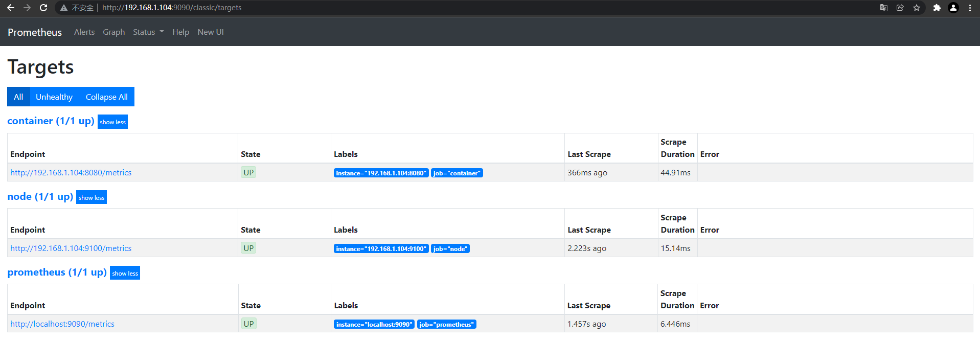Screen dimensions: 980x364
Task: Collapse prometheus group with show less
Action: tap(125, 273)
